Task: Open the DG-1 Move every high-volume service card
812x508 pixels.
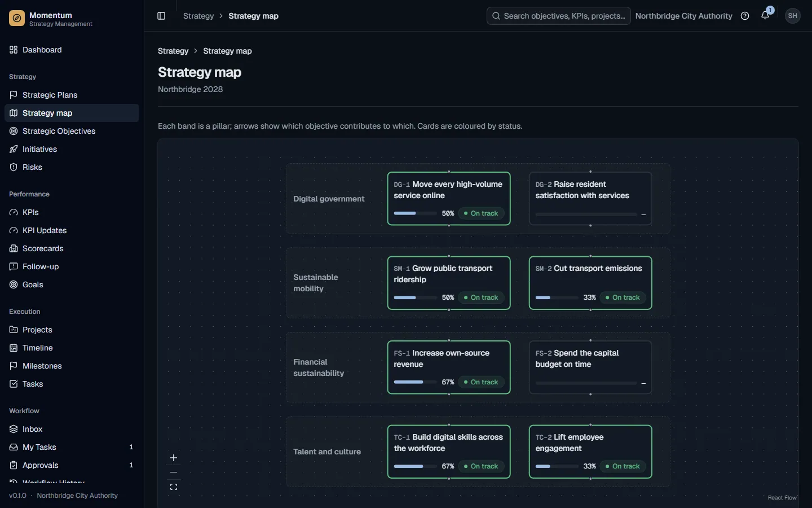Action: click(x=449, y=199)
